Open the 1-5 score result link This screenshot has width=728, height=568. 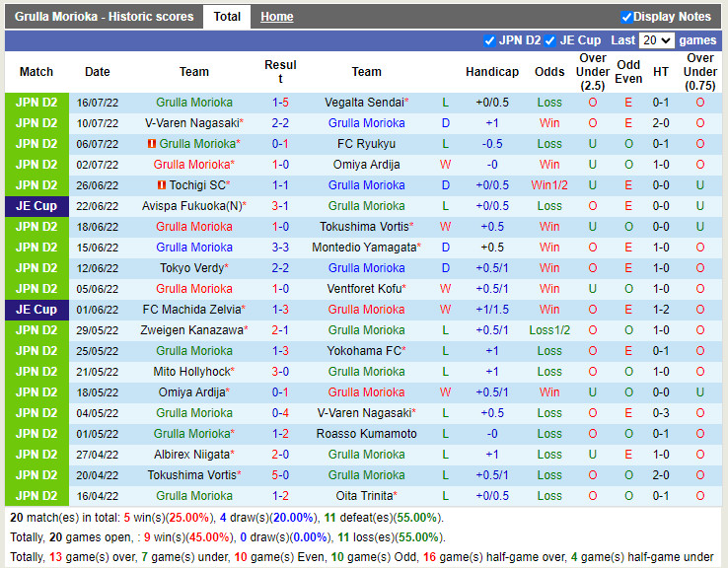pos(280,103)
